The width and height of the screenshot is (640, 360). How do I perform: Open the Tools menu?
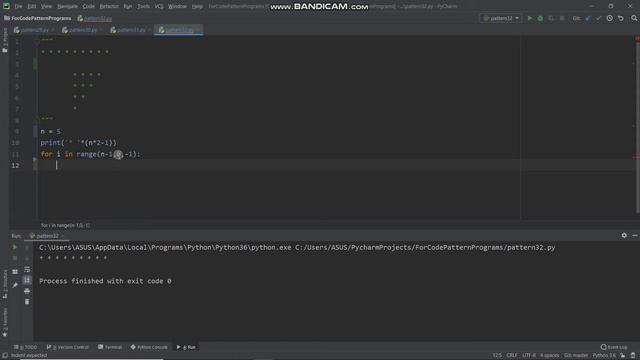click(x=143, y=7)
